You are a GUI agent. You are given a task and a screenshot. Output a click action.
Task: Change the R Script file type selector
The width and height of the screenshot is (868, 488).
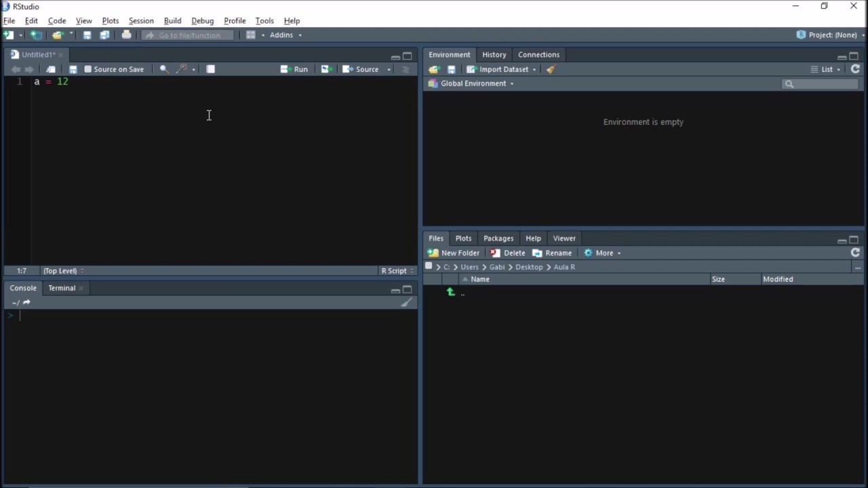click(397, 271)
